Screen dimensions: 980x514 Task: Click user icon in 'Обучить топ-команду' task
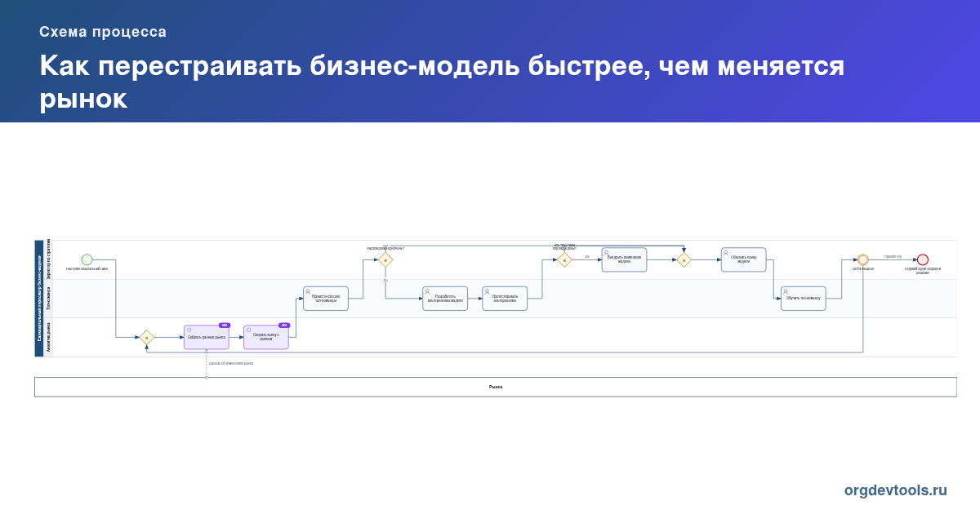[x=785, y=291]
